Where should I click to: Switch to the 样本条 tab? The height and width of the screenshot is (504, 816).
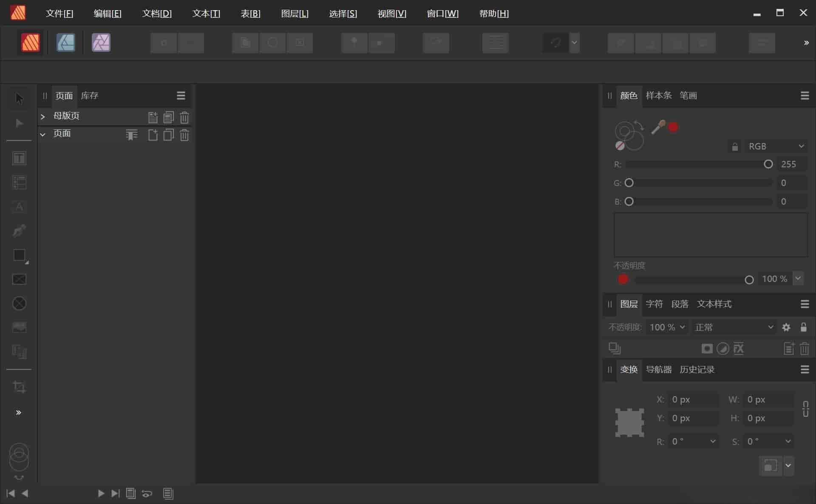tap(659, 96)
